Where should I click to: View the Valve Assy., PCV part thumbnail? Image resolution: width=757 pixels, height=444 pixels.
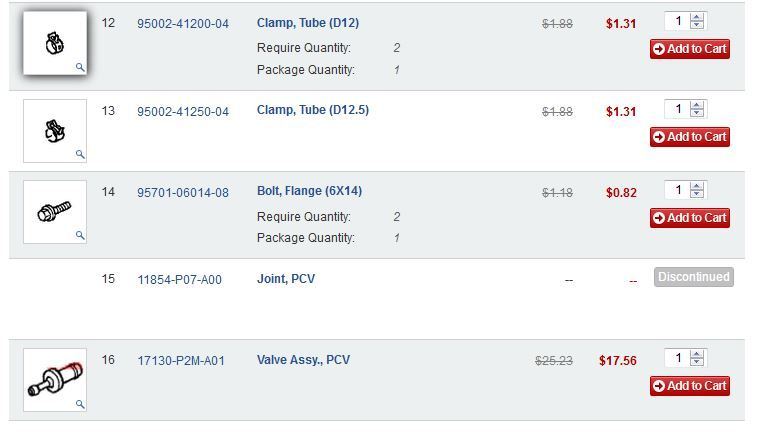tap(54, 380)
